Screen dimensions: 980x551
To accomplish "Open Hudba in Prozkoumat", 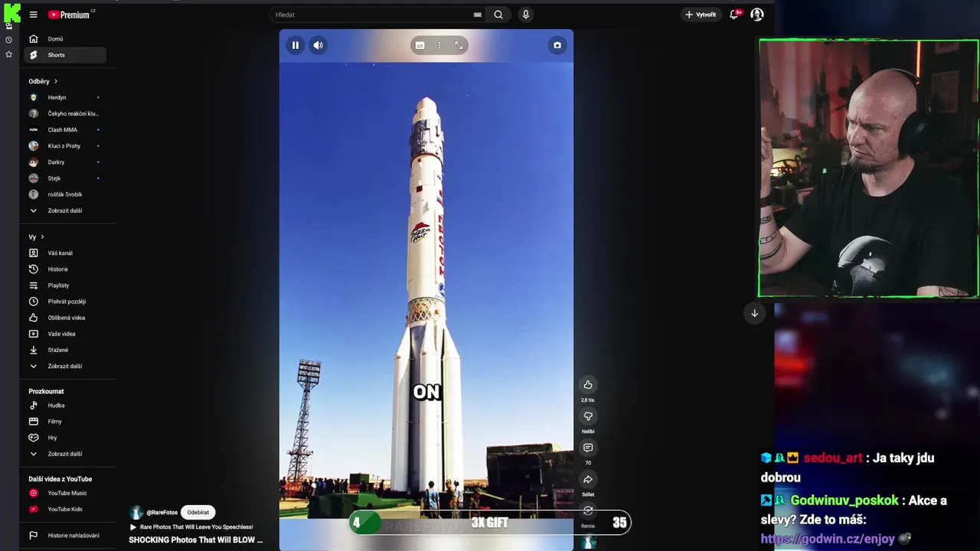I will [x=64, y=406].
